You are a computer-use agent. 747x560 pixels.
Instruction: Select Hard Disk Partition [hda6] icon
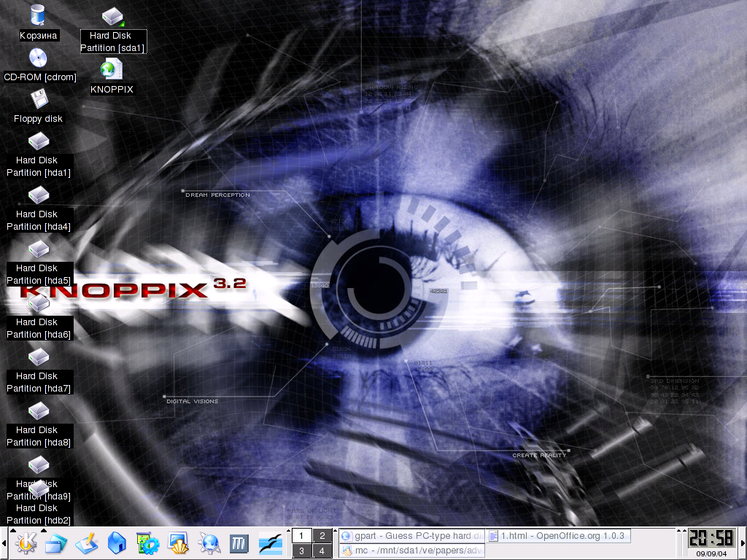point(39,303)
